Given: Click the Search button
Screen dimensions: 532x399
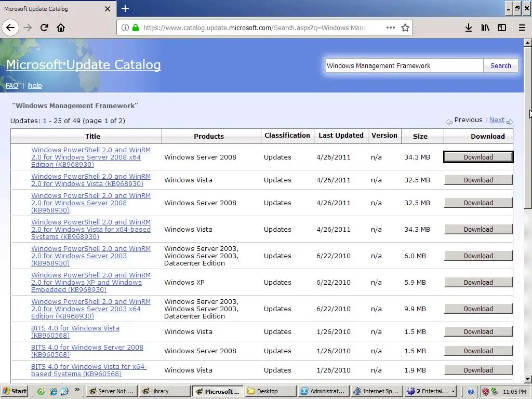Looking at the screenshot, I should click(500, 66).
